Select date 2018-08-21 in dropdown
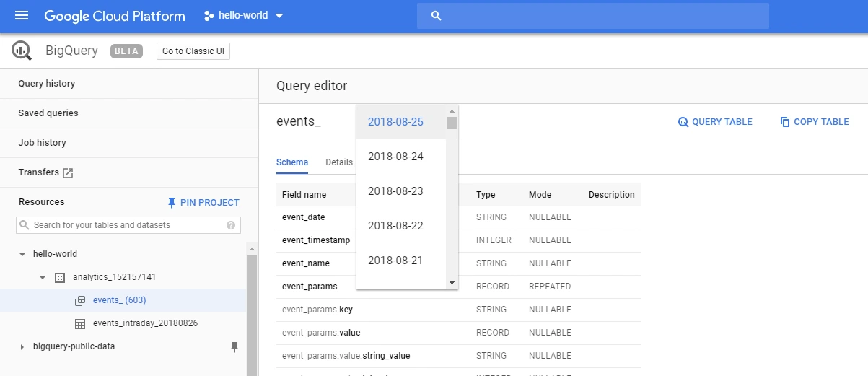868x376 pixels. point(401,261)
